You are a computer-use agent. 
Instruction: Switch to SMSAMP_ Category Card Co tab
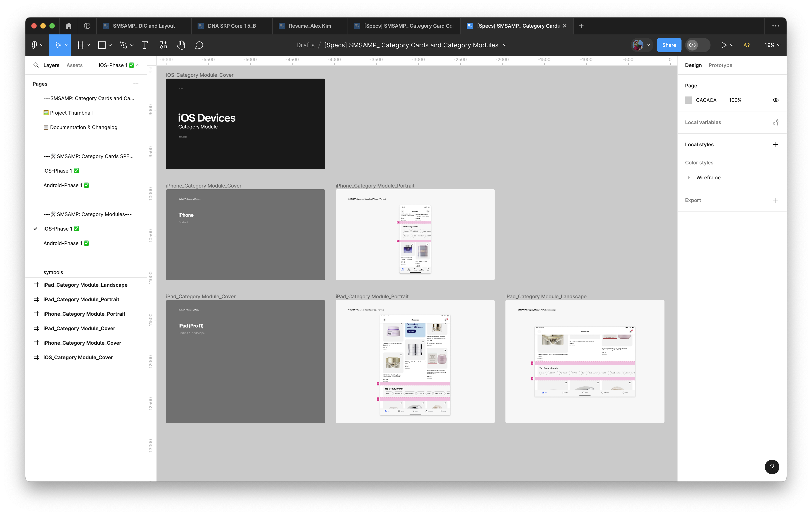click(404, 26)
